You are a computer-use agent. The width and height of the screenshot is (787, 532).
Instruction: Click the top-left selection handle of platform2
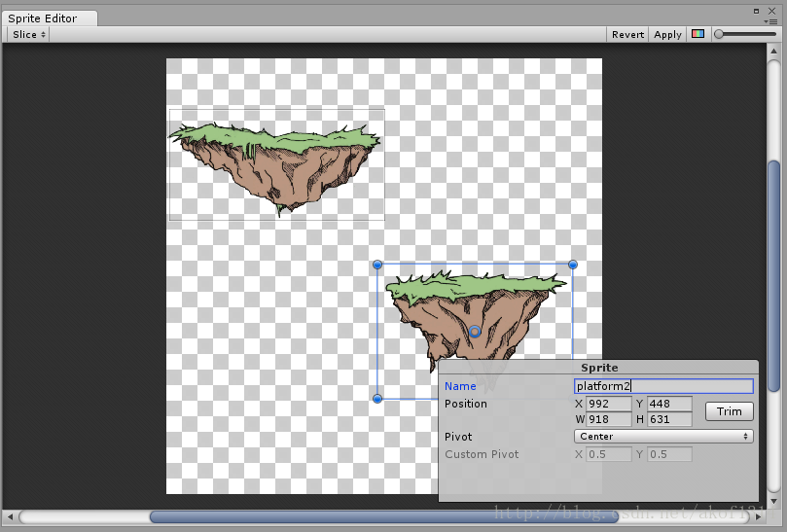pos(377,265)
